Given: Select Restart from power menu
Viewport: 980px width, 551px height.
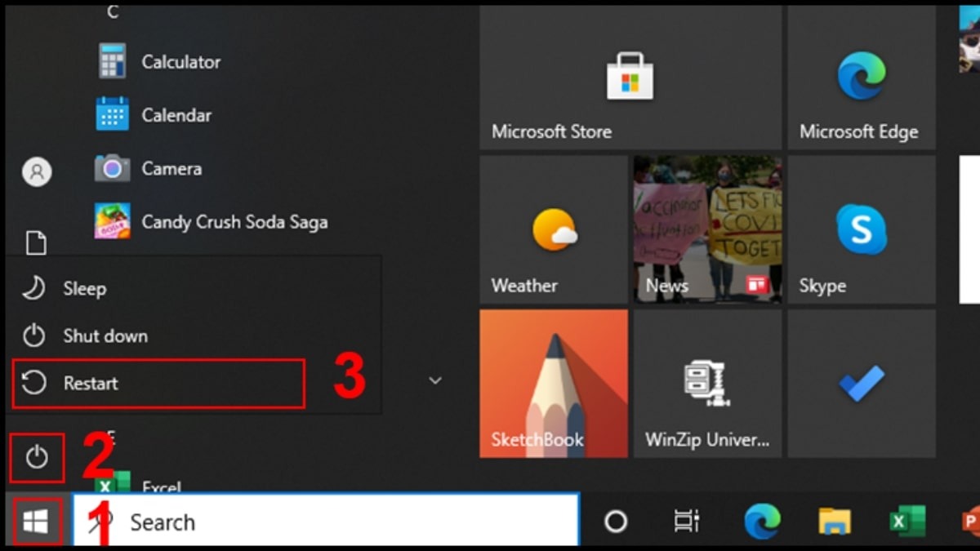Looking at the screenshot, I should click(158, 383).
